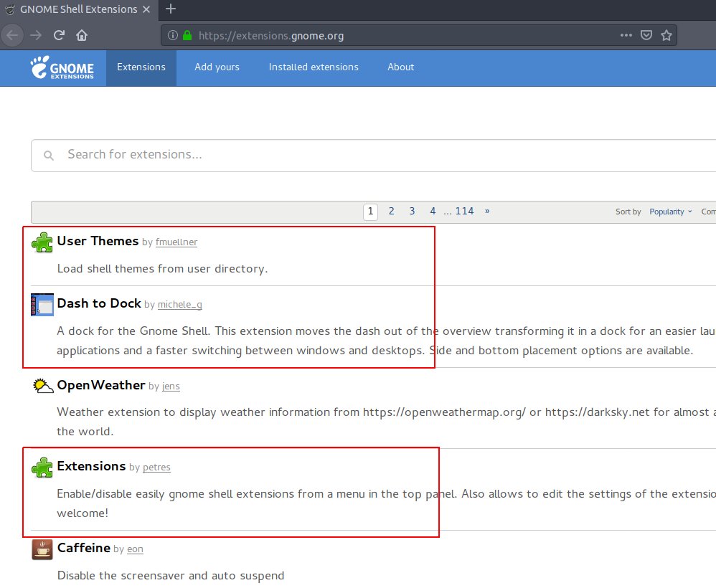Open author fmuellner's profile
The width and height of the screenshot is (716, 588).
176,242
